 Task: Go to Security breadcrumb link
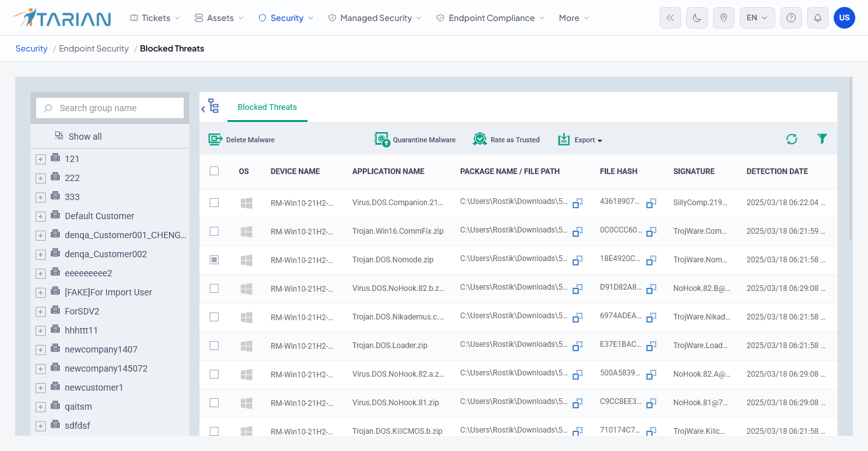tap(32, 48)
